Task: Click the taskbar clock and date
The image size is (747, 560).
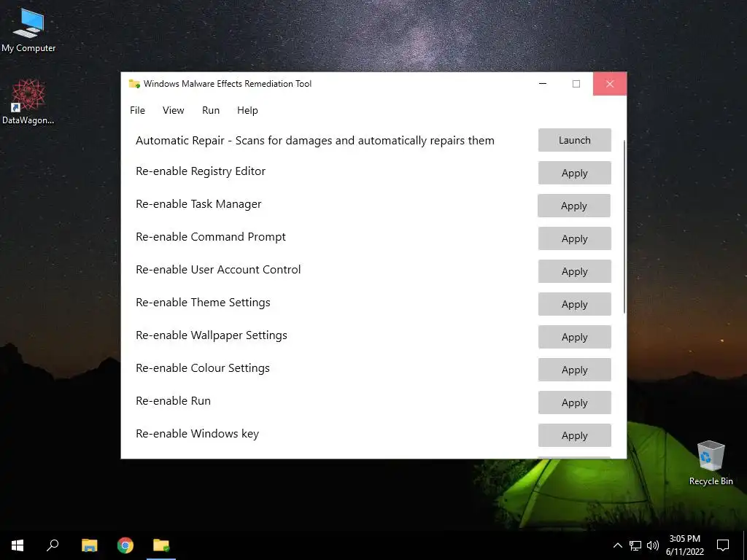Action: [684, 545]
